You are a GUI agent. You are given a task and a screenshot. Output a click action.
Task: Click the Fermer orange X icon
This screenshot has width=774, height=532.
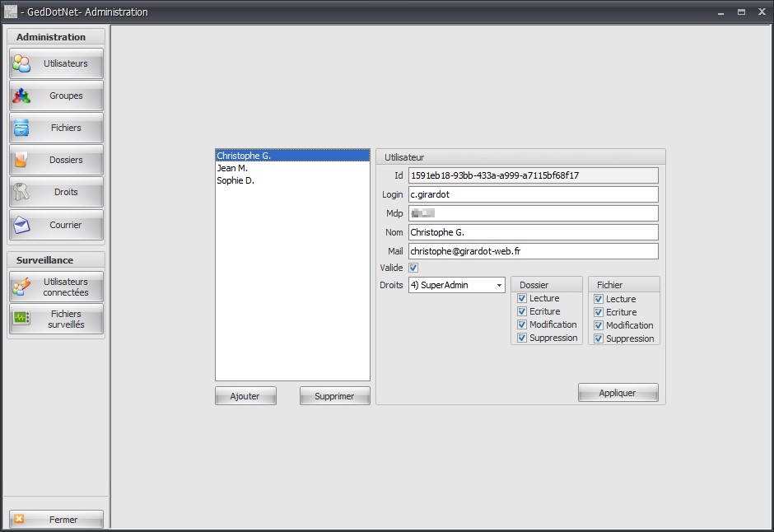(19, 519)
